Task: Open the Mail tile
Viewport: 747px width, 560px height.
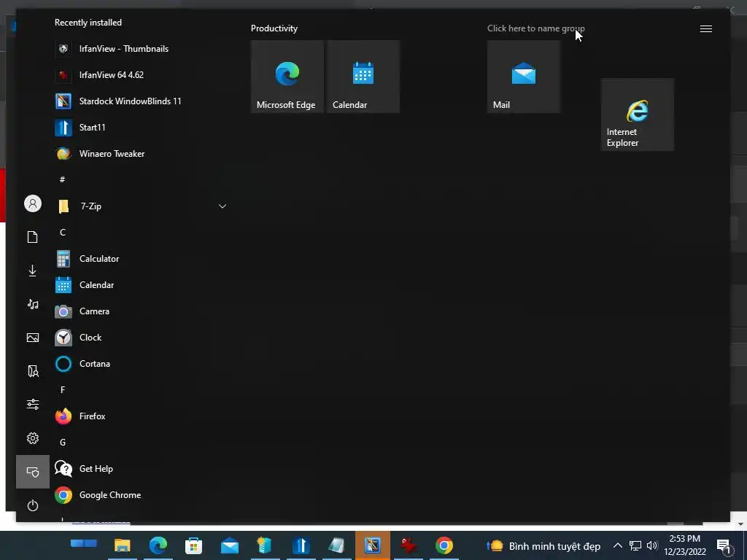Action: (x=523, y=77)
